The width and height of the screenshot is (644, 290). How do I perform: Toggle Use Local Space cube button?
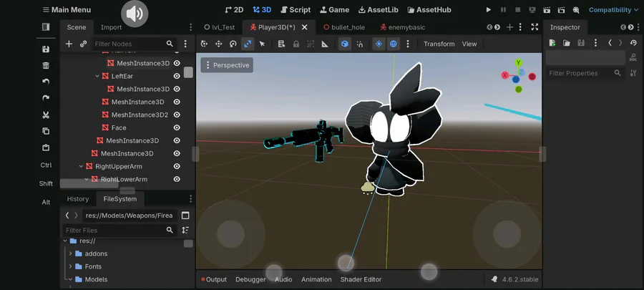tap(345, 44)
